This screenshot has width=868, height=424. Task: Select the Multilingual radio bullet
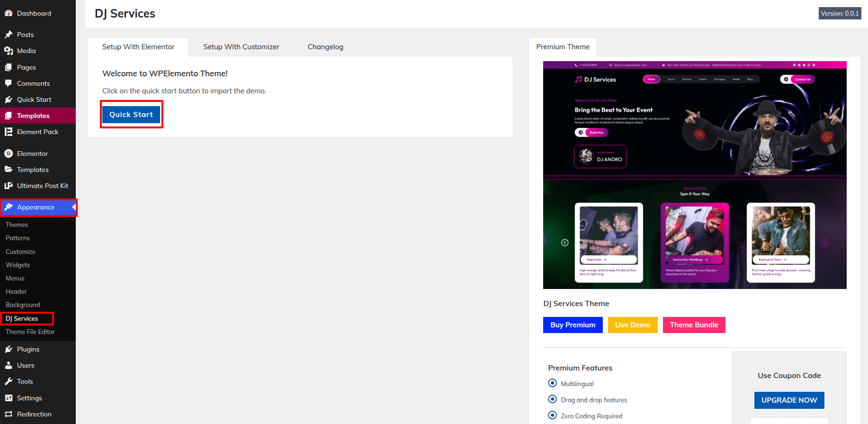click(552, 383)
